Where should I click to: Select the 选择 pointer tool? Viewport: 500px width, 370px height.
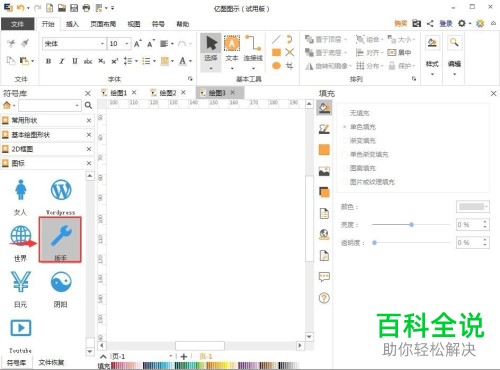(211, 52)
